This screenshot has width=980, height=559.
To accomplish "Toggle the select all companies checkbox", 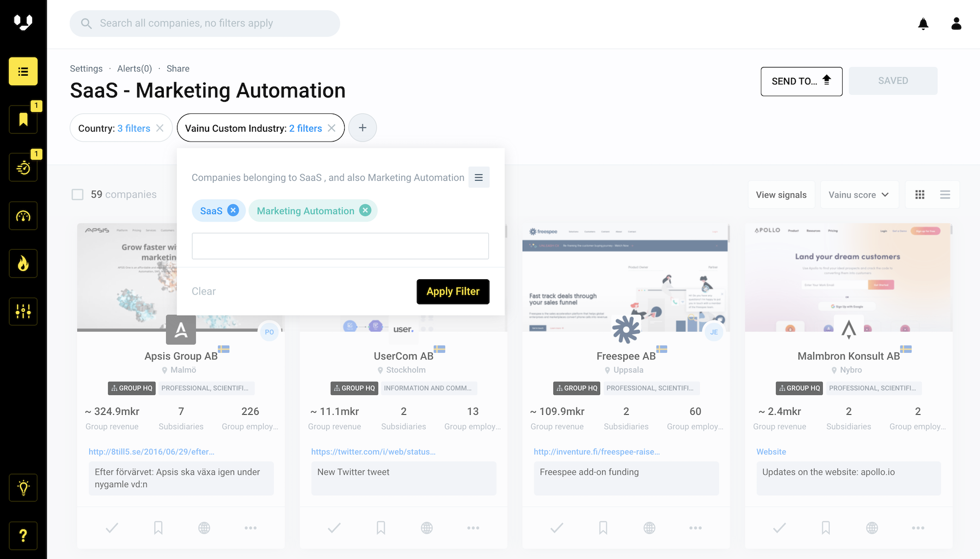I will point(78,195).
